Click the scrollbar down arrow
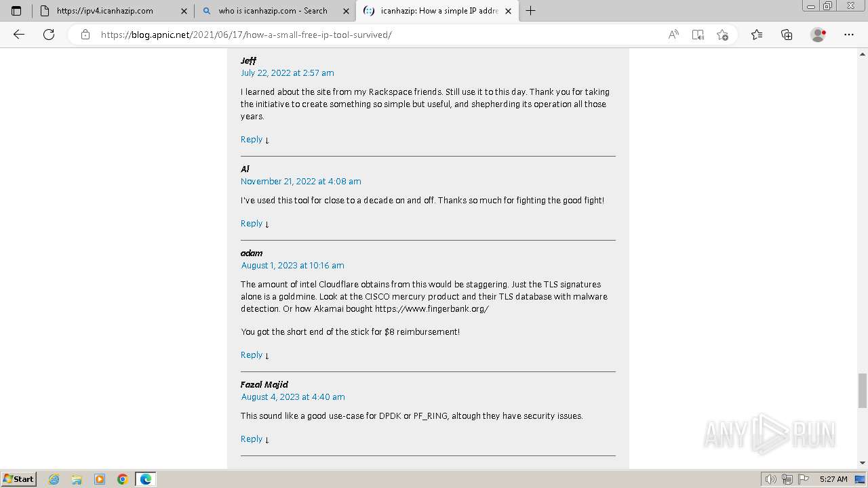 (863, 463)
